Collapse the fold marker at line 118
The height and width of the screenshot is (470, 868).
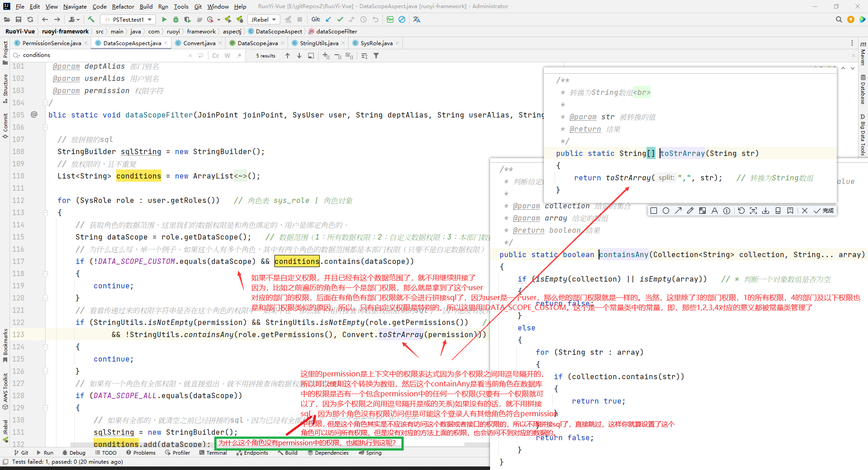coord(46,273)
